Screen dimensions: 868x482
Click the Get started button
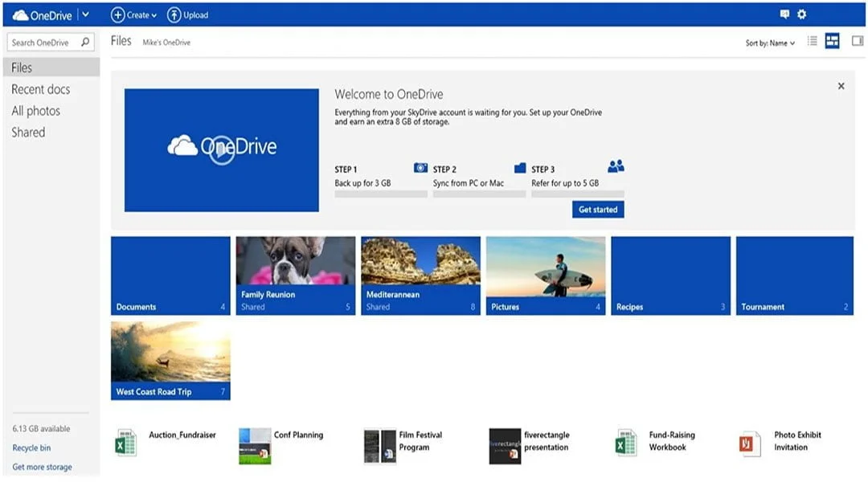pyautogui.click(x=599, y=210)
